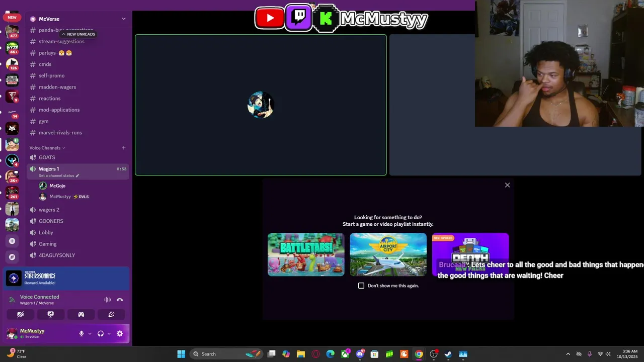Open Star Resonance reward banner
Screen dimensions: 644x362
point(66,279)
